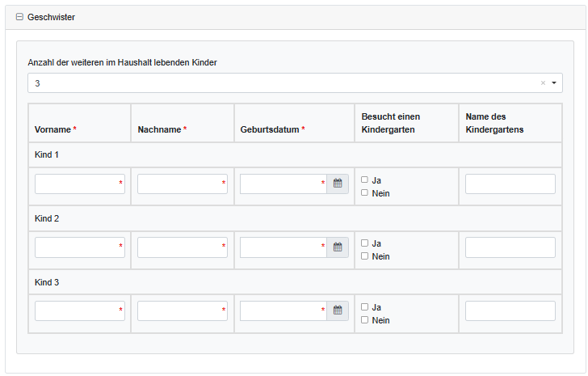Check Nein for Kind 1 kindergarten
Screen dimensions: 588x376
point(365,192)
